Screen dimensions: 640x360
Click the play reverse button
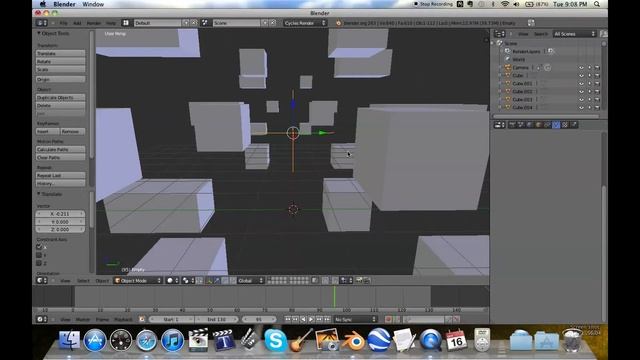coord(303,319)
